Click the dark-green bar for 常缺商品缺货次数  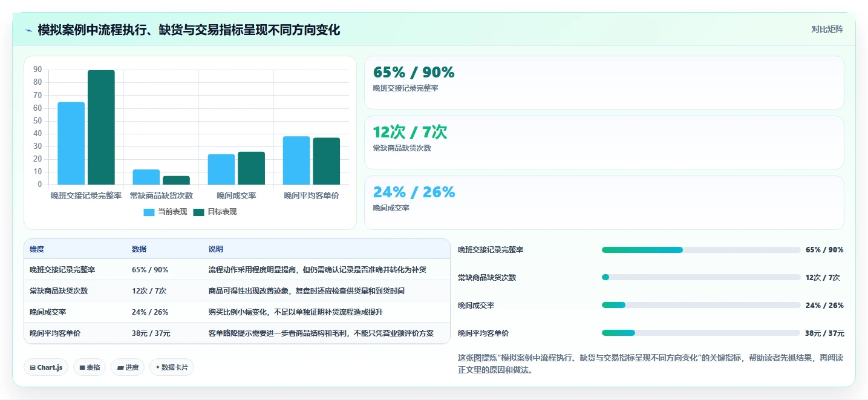coord(176,180)
